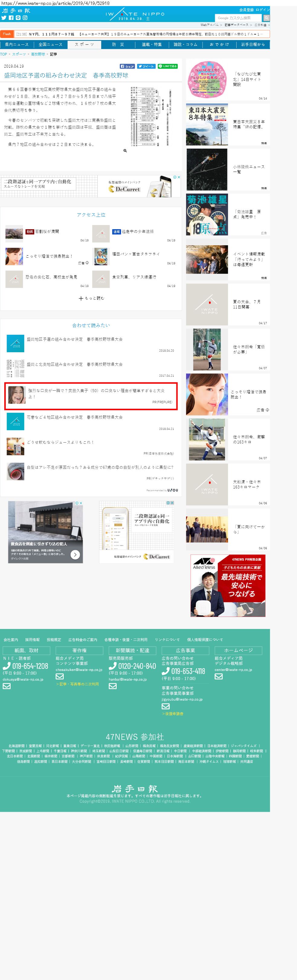Focus the Google カスタム検索 field
The height and width of the screenshot is (980, 297).
[238, 18]
